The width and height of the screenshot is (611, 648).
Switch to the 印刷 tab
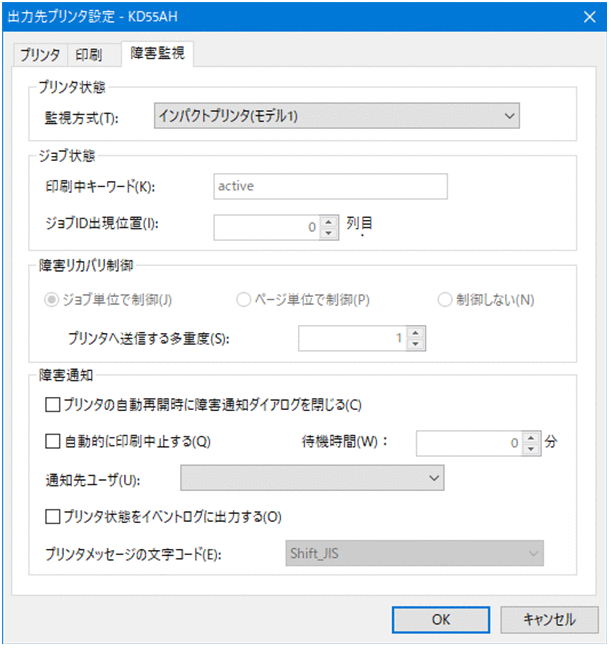click(90, 55)
